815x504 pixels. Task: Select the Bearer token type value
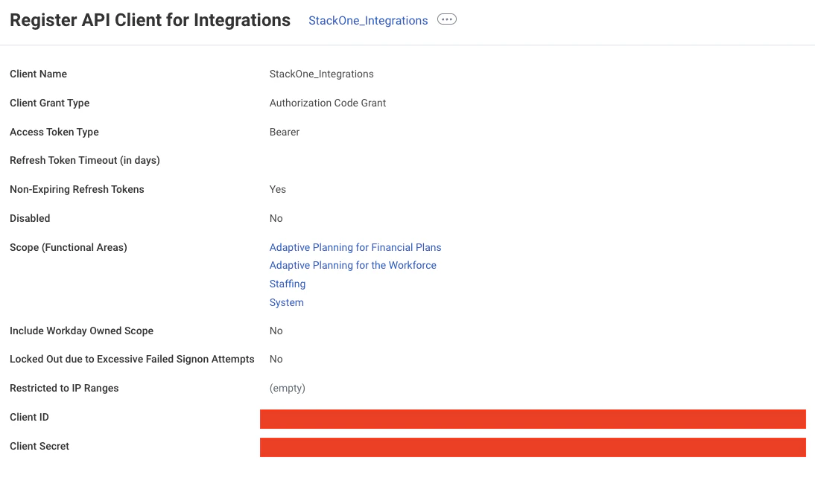pyautogui.click(x=285, y=132)
